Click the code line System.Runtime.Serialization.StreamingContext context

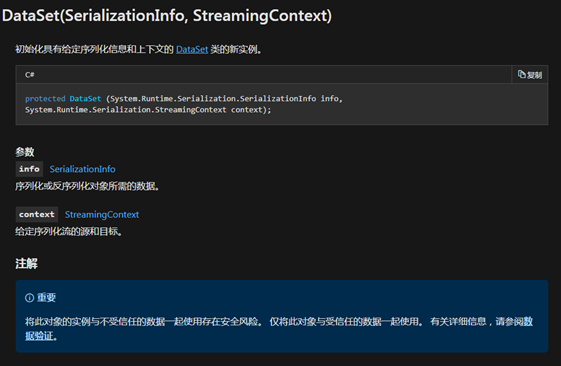click(x=148, y=110)
